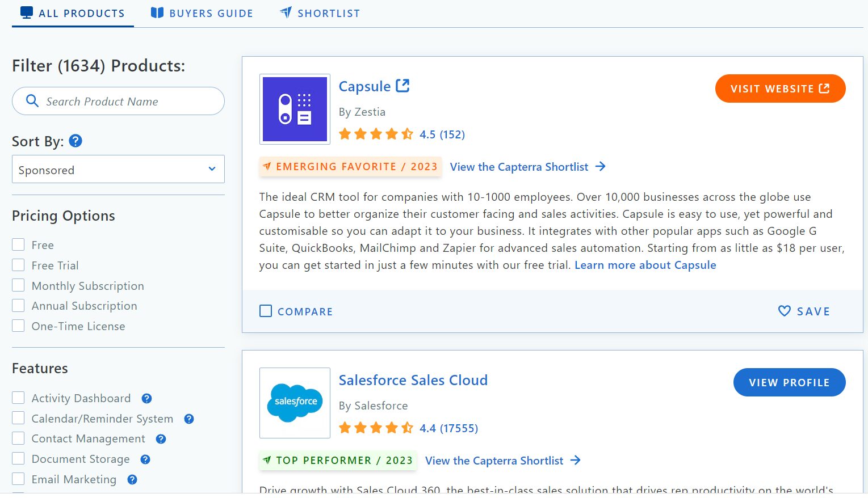Select the Annual Subscription checkbox

(18, 305)
